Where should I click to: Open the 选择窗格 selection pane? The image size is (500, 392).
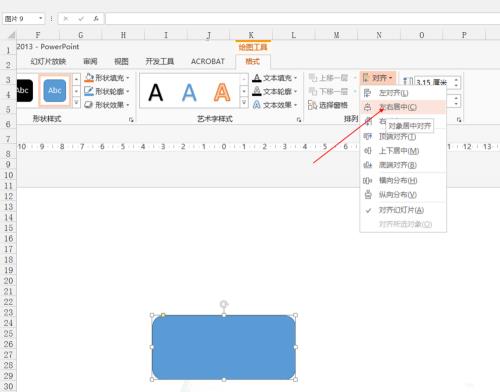328,105
